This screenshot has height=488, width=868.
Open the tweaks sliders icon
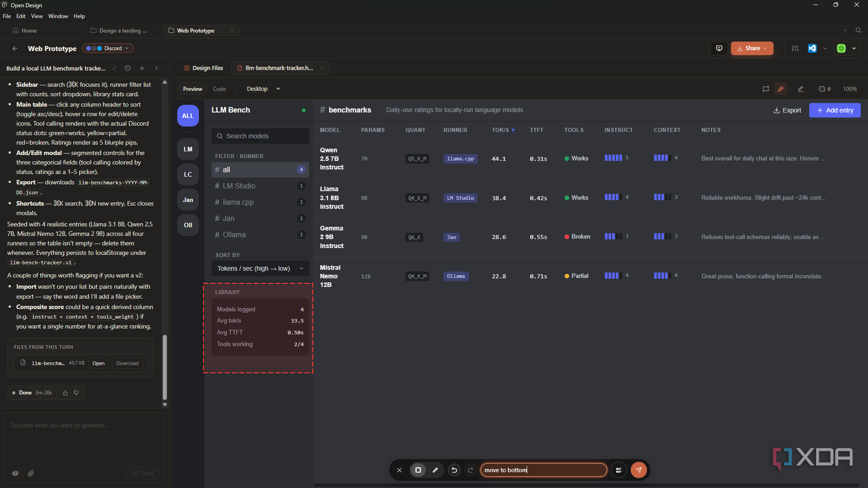pyautogui.click(x=795, y=48)
